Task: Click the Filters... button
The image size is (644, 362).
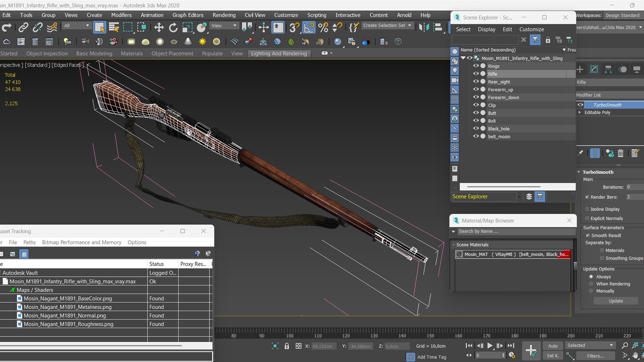Action: [595, 356]
